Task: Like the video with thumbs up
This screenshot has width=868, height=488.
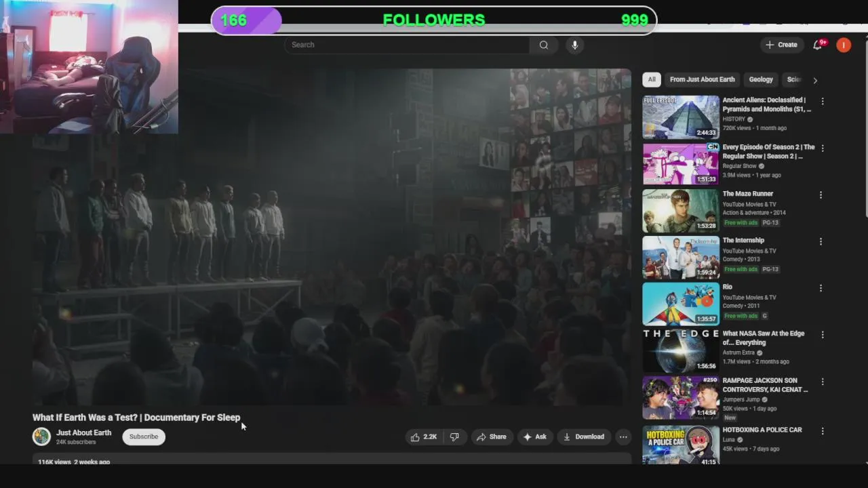Action: tap(424, 437)
